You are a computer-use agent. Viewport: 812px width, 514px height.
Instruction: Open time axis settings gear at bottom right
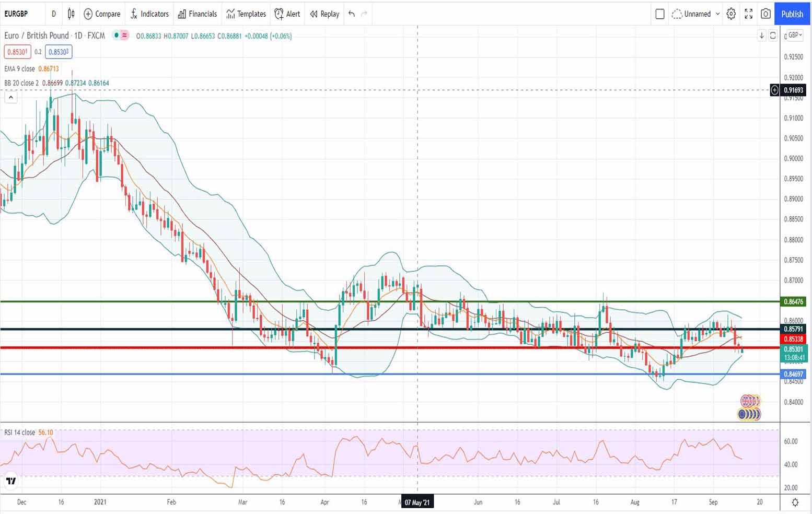click(795, 503)
